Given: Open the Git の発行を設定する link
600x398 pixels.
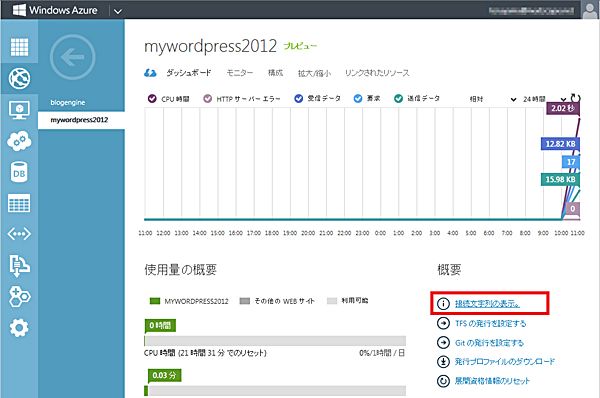Looking at the screenshot, I should (489, 343).
